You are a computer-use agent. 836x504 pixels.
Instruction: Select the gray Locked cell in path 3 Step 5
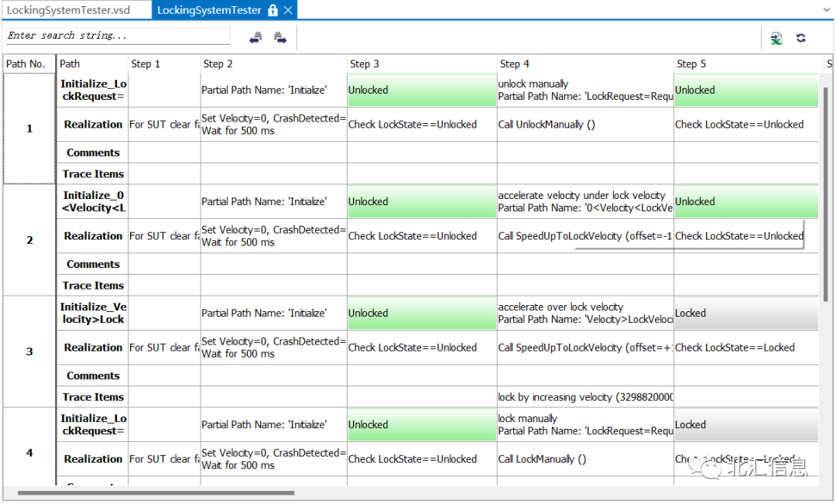click(x=745, y=314)
